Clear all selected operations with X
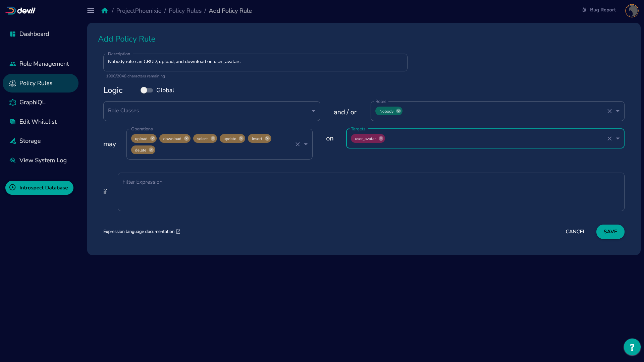The image size is (644, 362). (298, 144)
